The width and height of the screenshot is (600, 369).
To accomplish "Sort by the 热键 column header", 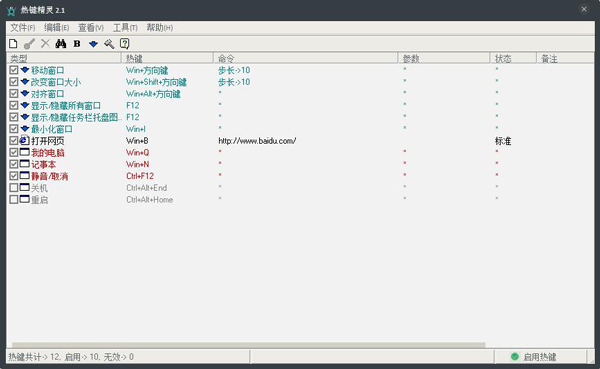I will 167,58.
